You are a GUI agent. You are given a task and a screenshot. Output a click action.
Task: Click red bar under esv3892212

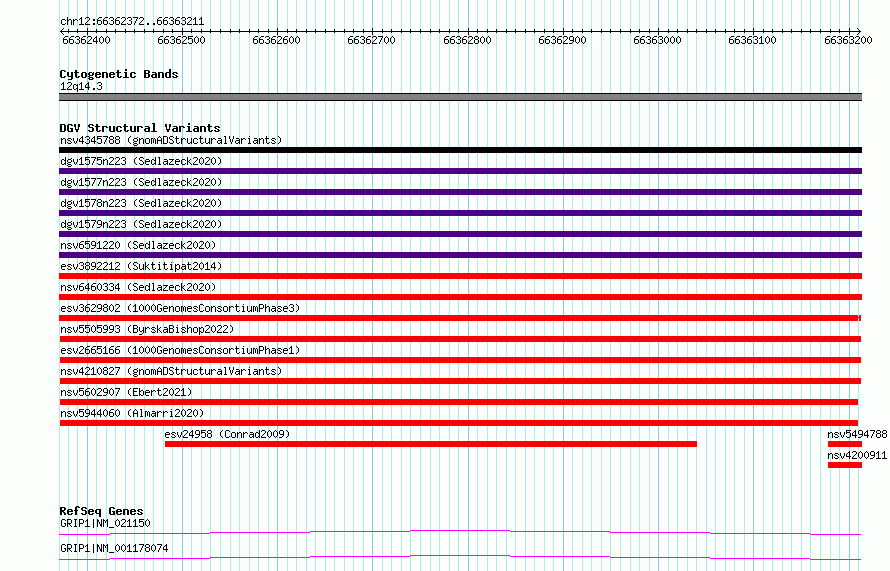(460, 276)
